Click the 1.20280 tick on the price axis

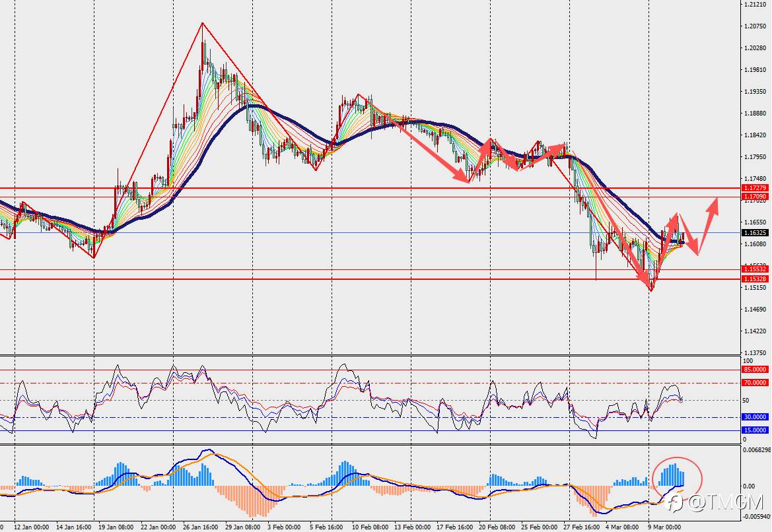pyautogui.click(x=755, y=48)
